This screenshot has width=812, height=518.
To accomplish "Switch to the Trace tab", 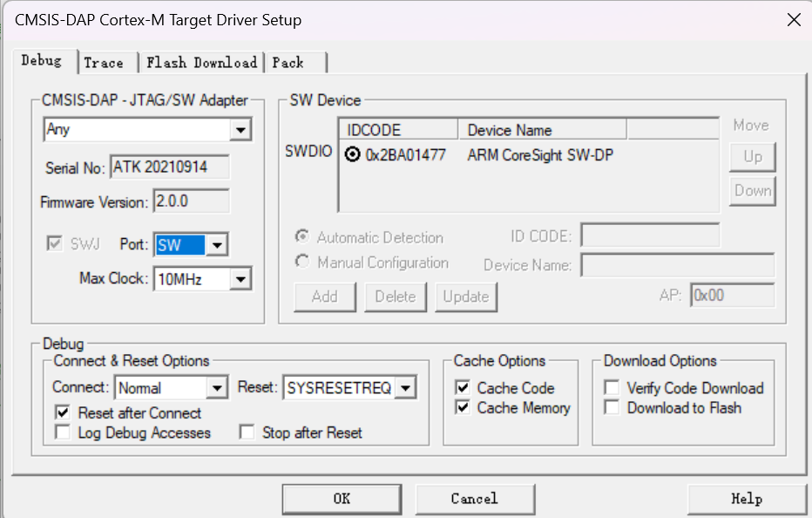I will 104,63.
